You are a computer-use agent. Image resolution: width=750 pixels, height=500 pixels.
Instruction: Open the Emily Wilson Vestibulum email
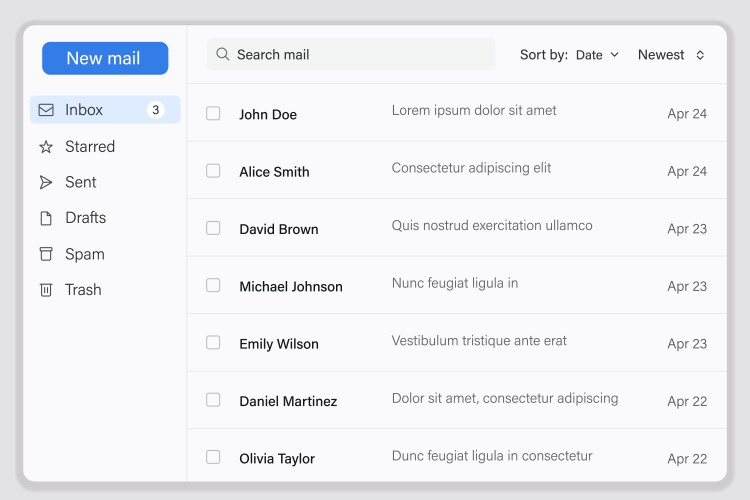pos(479,342)
